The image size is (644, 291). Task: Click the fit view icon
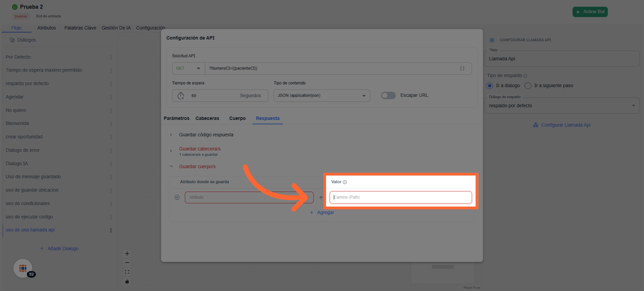tap(127, 272)
